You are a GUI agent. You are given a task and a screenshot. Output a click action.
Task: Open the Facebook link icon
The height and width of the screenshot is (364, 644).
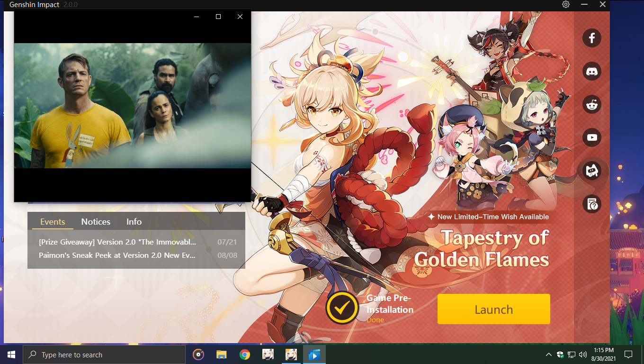[591, 38]
